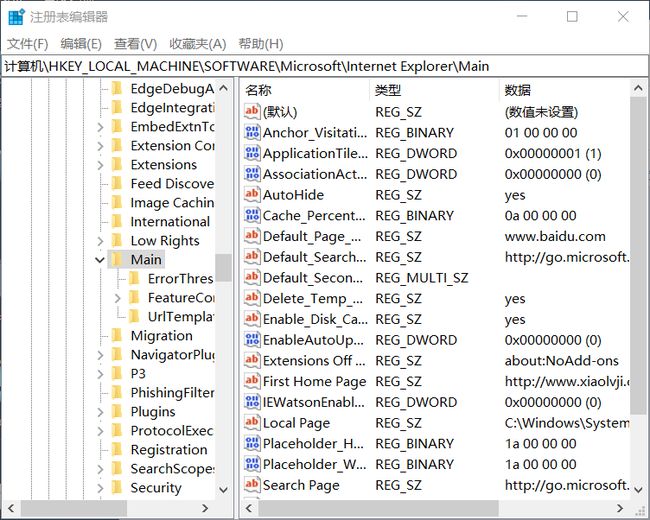Select the UrlTempla... subkey
The image size is (650, 520).
pyautogui.click(x=181, y=317)
